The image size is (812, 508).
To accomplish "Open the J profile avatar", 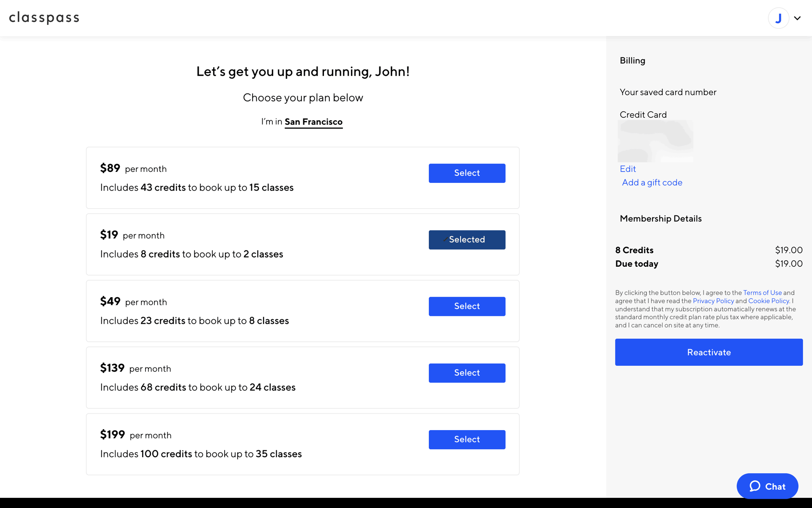I will pos(778,18).
